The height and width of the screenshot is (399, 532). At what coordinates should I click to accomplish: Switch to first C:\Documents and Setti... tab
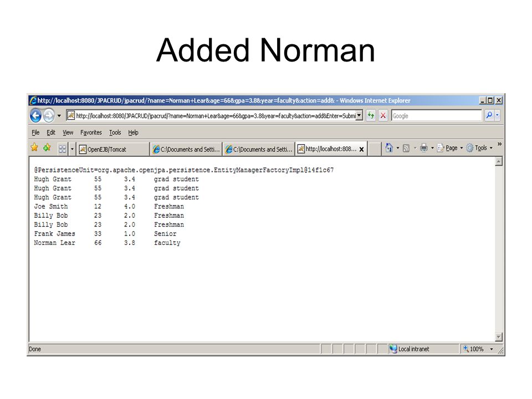coord(186,149)
